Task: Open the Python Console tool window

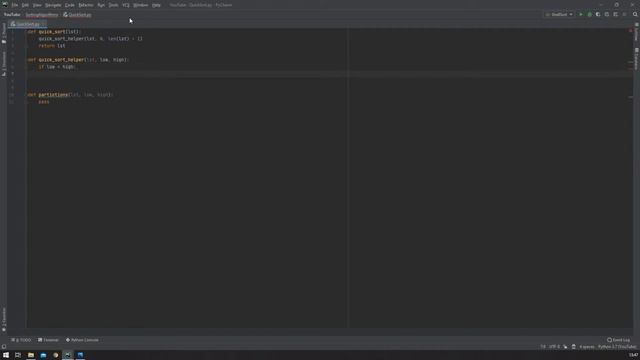Action: (x=82, y=340)
